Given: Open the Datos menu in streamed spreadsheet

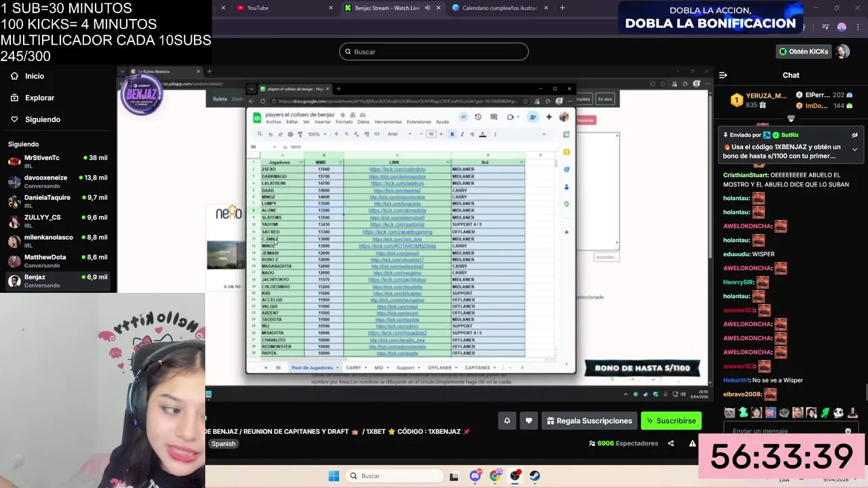Looking at the screenshot, I should tap(363, 122).
